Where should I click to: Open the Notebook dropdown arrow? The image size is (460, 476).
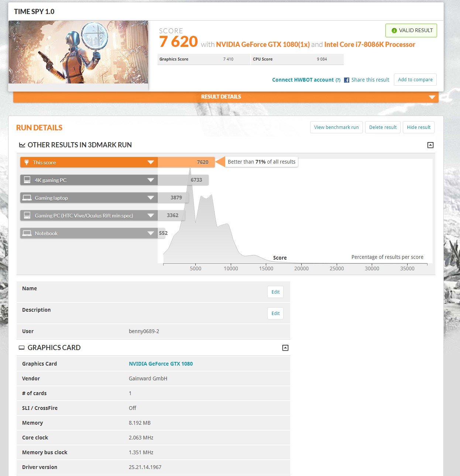click(x=151, y=233)
